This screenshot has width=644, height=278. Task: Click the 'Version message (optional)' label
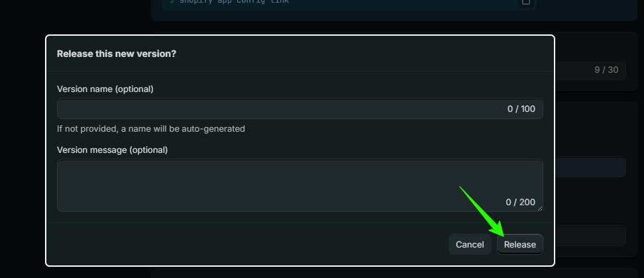point(112,150)
